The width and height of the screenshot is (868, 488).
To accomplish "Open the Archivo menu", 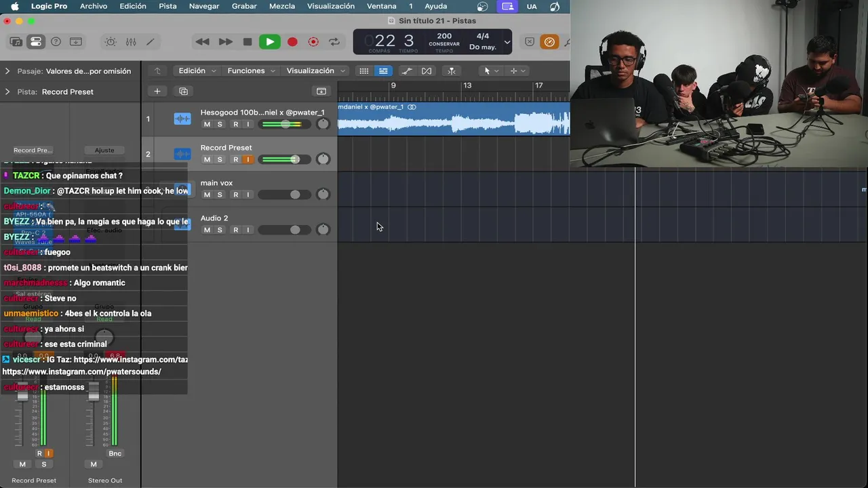I will [x=94, y=6].
